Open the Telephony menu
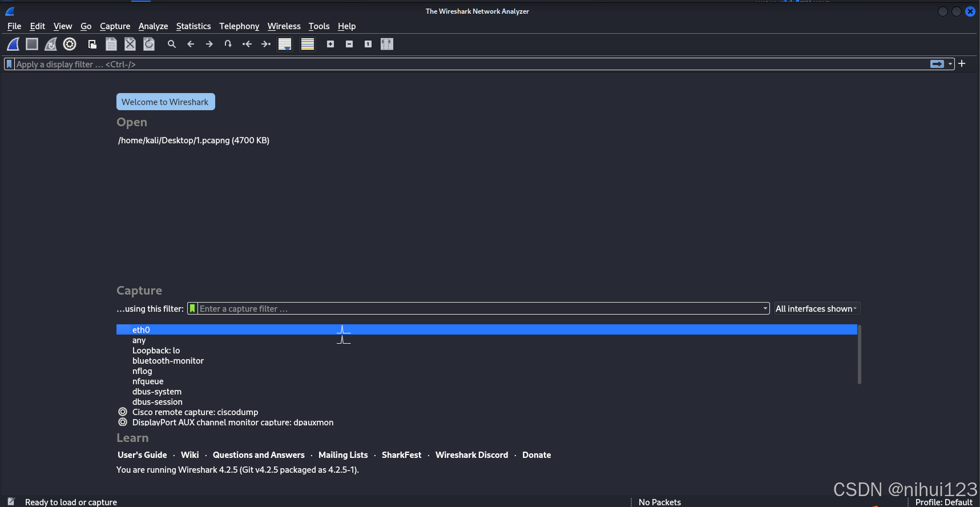The height and width of the screenshot is (507, 980). (239, 26)
